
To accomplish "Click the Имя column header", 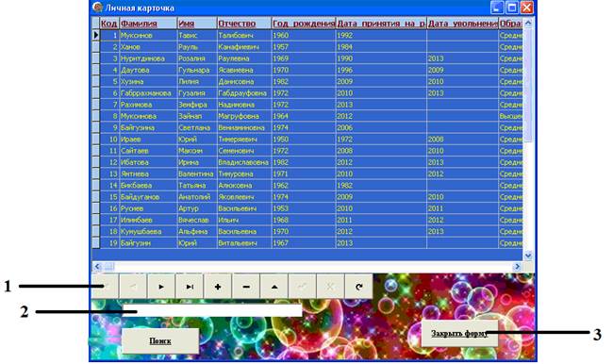I will pyautogui.click(x=197, y=24).
